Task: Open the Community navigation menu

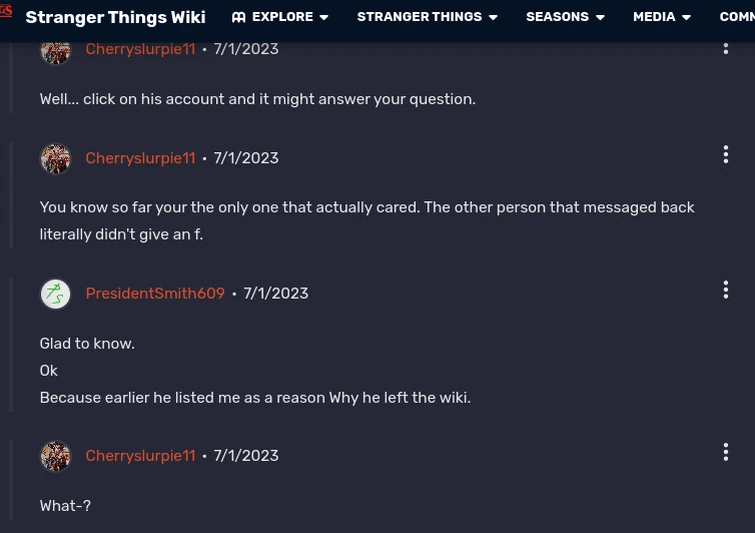Action: [x=737, y=17]
